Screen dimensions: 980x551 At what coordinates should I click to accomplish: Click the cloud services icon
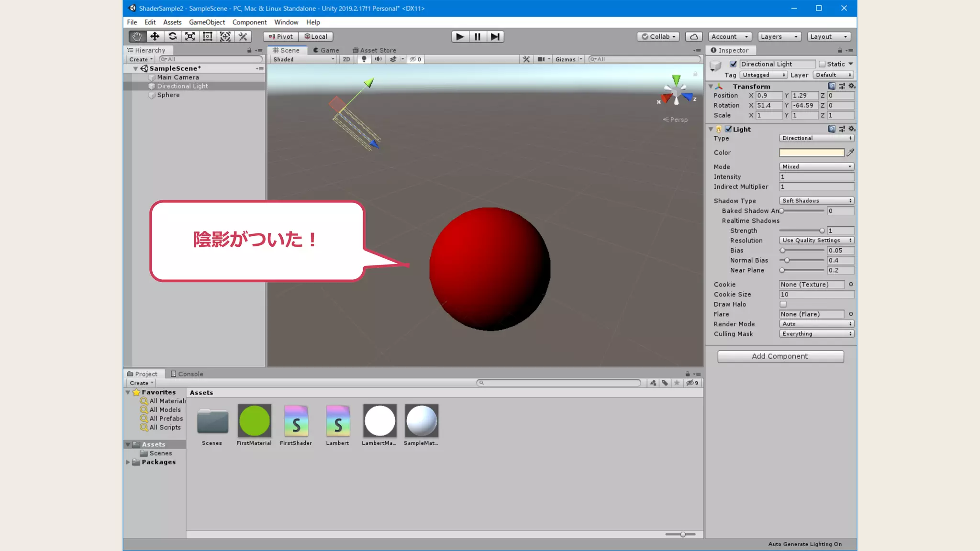pyautogui.click(x=694, y=36)
